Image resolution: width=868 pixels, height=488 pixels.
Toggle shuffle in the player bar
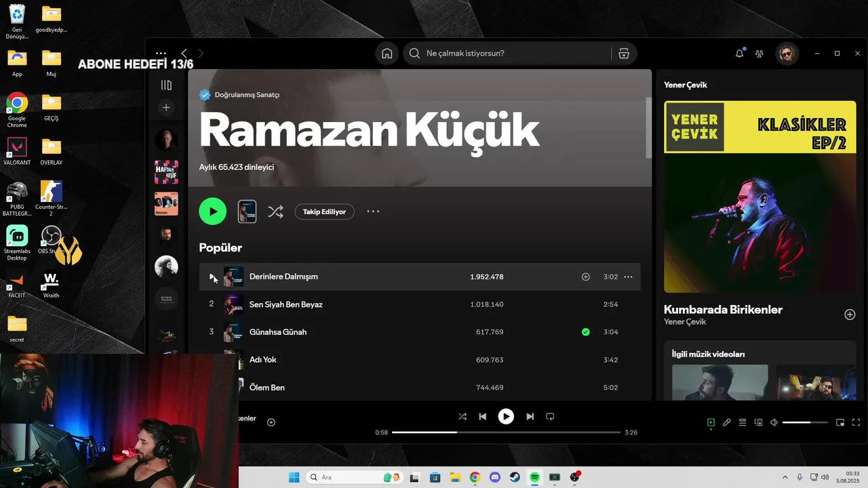click(462, 416)
